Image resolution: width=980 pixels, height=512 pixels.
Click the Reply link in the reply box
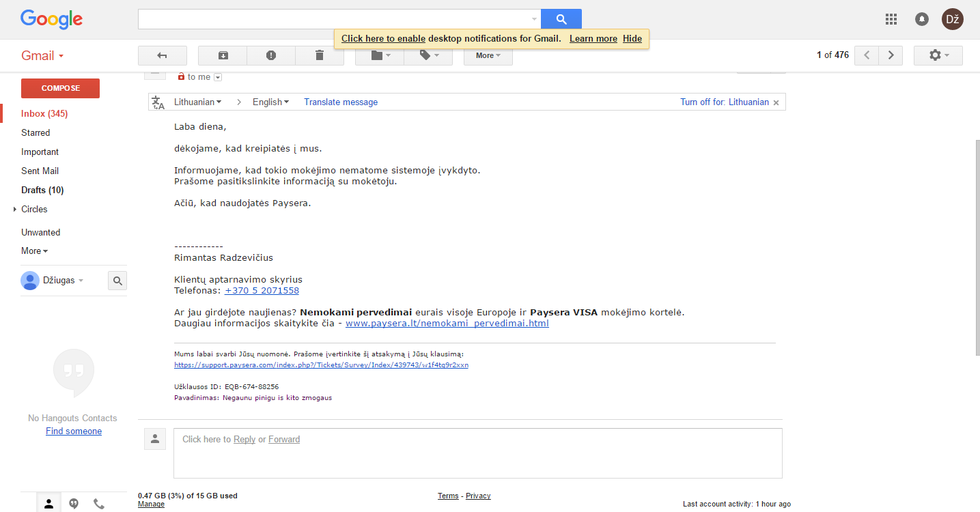(244, 440)
